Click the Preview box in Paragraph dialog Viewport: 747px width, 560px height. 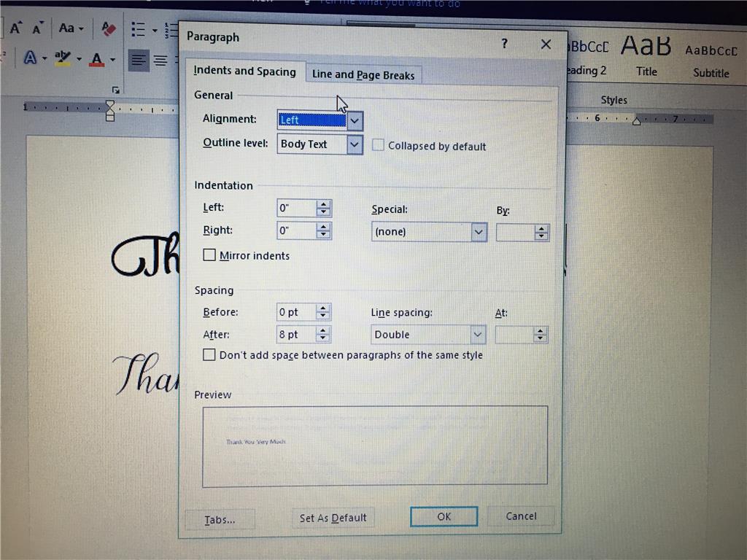[x=375, y=446]
